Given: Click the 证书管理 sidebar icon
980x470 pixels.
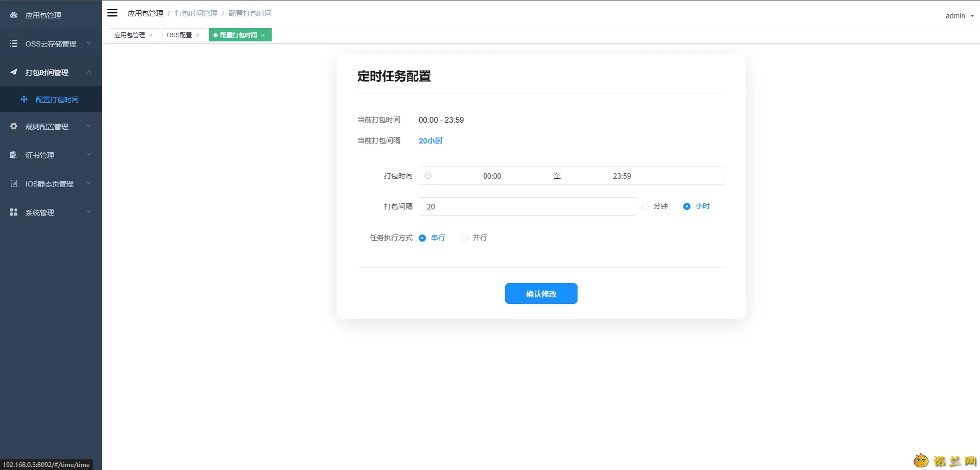Looking at the screenshot, I should tap(14, 155).
